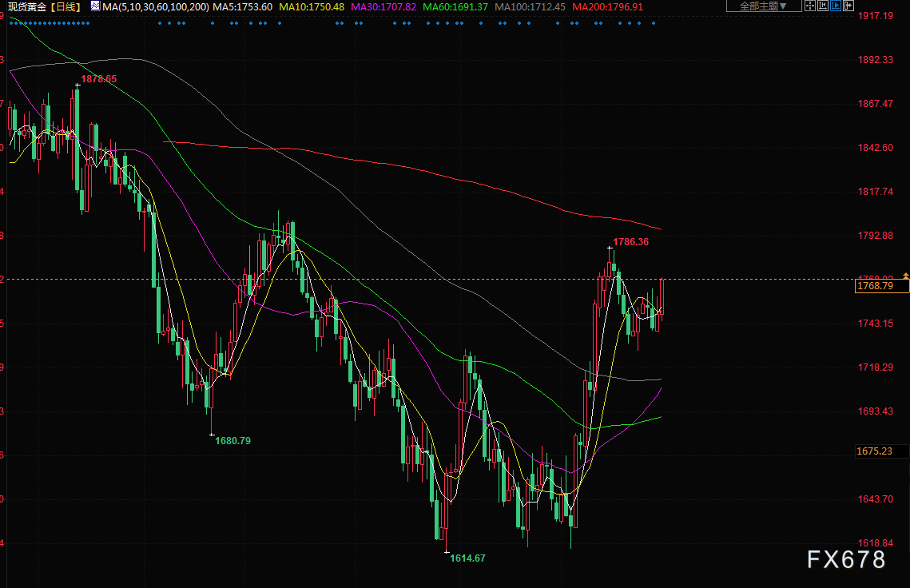Toggle the highlighted blue axis play icon
Image resolution: width=910 pixels, height=588 pixels.
coord(836,6)
